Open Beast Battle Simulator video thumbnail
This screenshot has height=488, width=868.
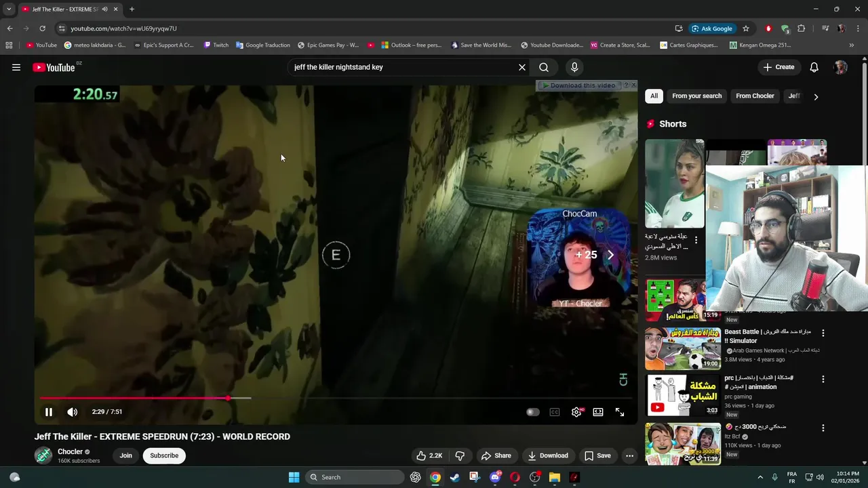683,348
